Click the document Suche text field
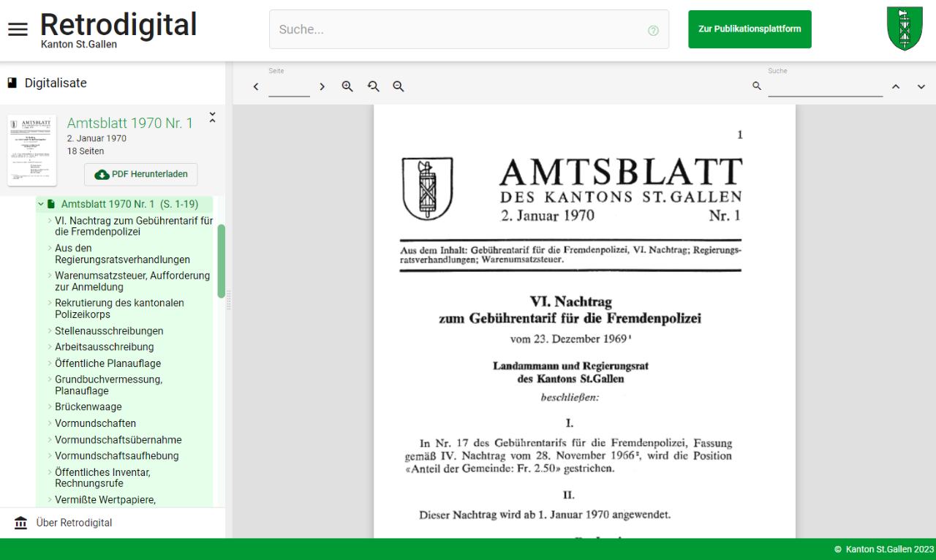Viewport: 936px width, 560px height. point(825,87)
